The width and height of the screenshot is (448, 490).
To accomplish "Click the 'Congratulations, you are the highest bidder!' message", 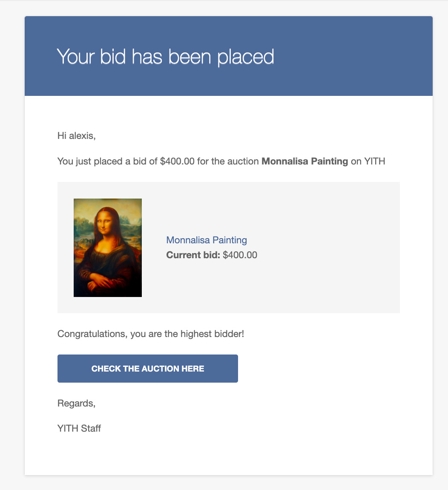I will [151, 334].
